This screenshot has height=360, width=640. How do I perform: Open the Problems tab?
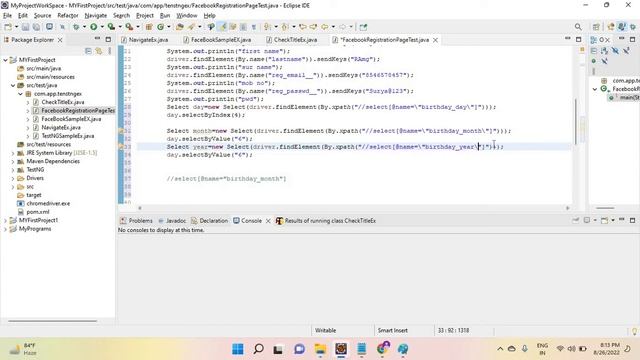(x=137, y=220)
